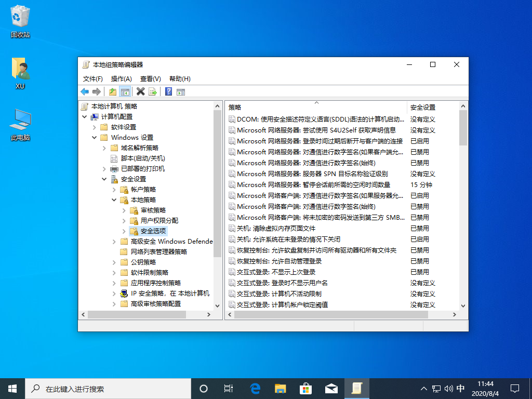Click the input method 中 indicator in taskbar
Image resolution: width=532 pixels, height=399 pixels.
click(x=460, y=388)
